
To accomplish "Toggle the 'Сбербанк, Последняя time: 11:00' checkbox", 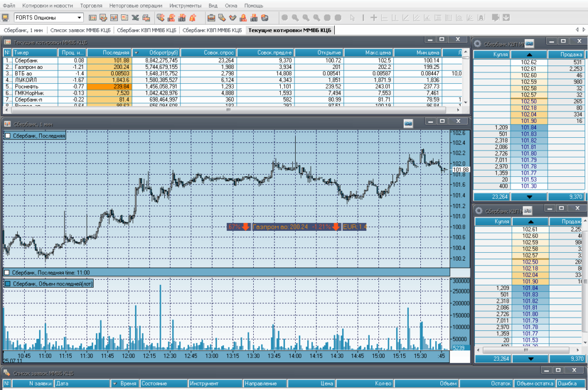I will click(x=6, y=273).
